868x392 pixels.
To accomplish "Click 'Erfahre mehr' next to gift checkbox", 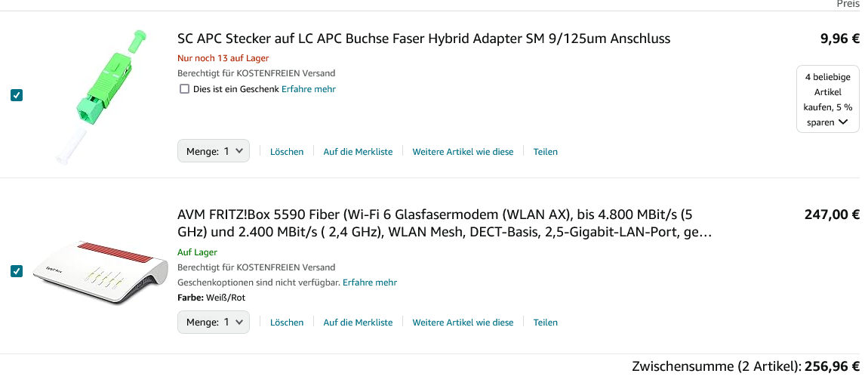I will (x=309, y=89).
